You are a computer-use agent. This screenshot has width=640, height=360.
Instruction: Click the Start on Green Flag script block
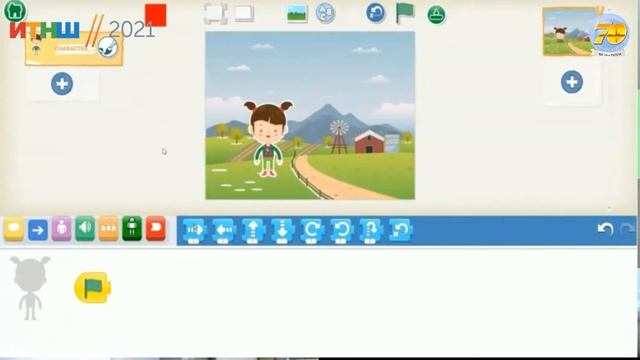tap(93, 288)
